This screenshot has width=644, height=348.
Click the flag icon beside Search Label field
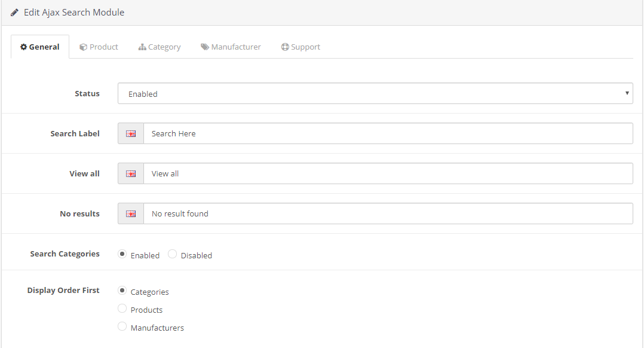pos(131,134)
